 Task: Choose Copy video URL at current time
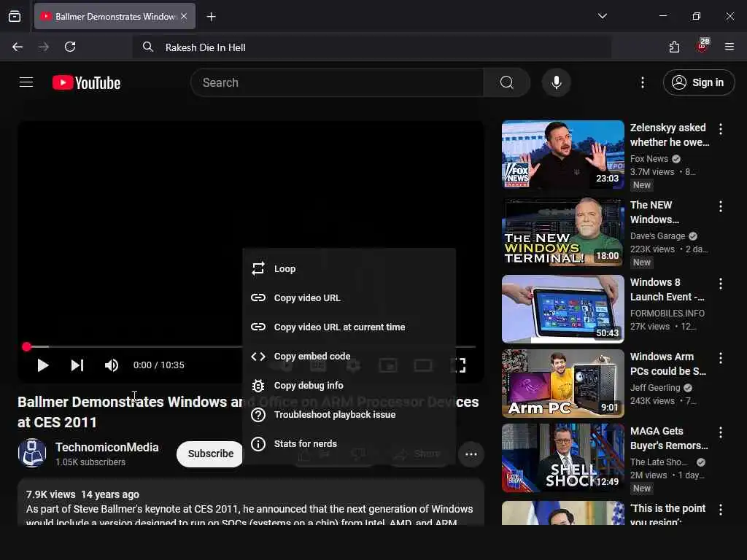click(349, 327)
